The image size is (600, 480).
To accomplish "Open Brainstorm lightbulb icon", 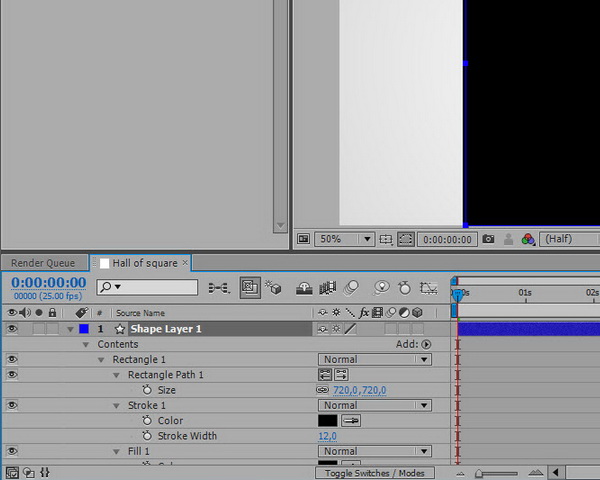I will (382, 288).
